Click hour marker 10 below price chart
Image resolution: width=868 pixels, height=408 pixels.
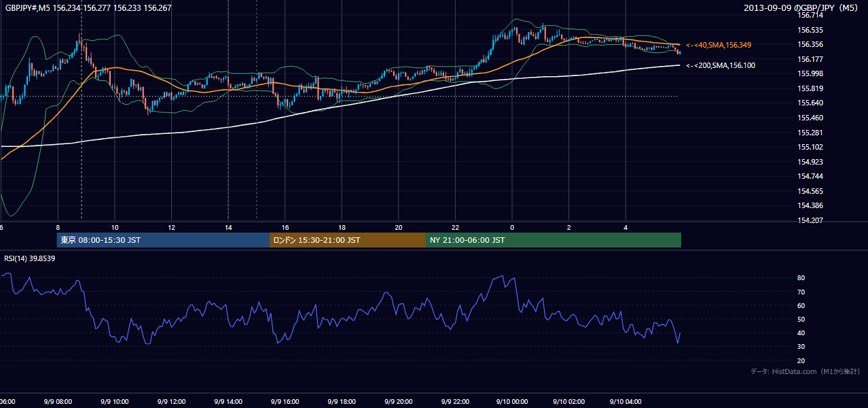point(115,227)
